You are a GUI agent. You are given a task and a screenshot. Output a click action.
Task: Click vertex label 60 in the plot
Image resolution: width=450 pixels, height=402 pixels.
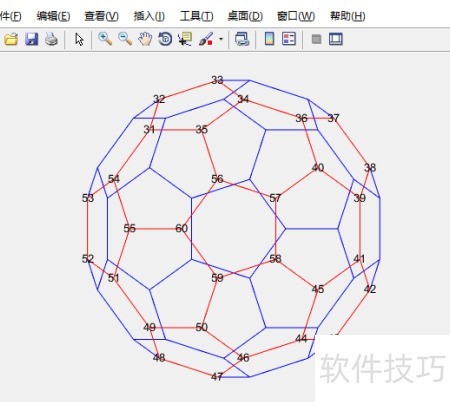point(181,228)
